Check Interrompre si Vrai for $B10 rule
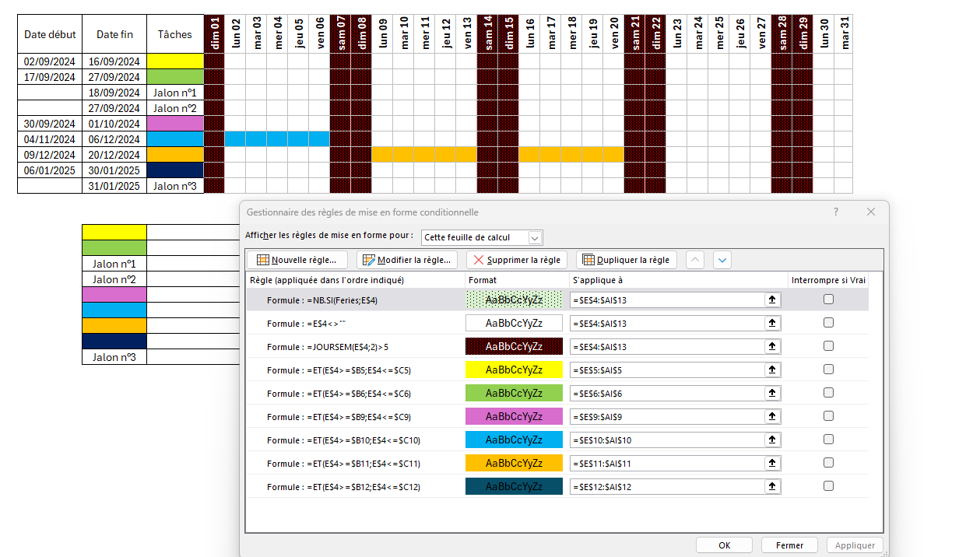The width and height of the screenshot is (980, 557). pos(828,440)
